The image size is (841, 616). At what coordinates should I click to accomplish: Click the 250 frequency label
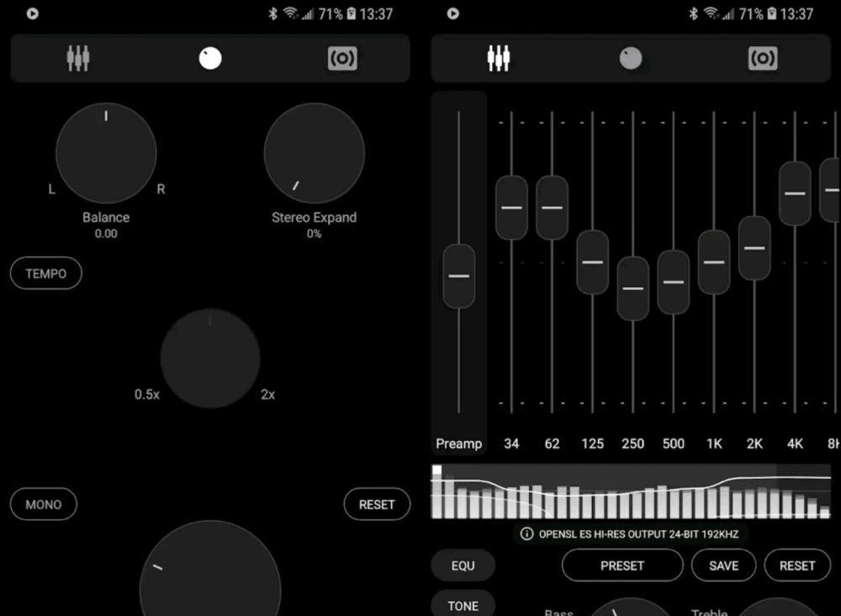tap(633, 444)
